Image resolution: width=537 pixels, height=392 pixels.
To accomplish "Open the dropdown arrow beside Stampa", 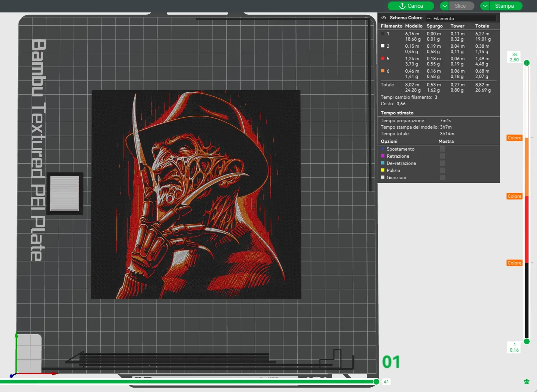I will [485, 6].
